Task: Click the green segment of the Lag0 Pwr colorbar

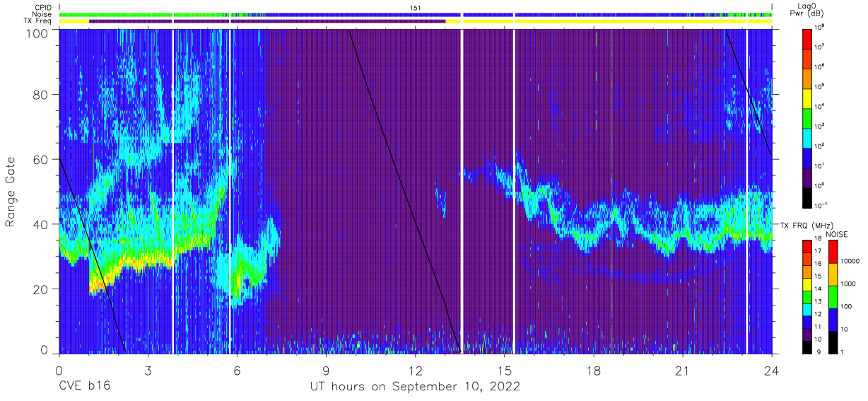Action: click(807, 117)
